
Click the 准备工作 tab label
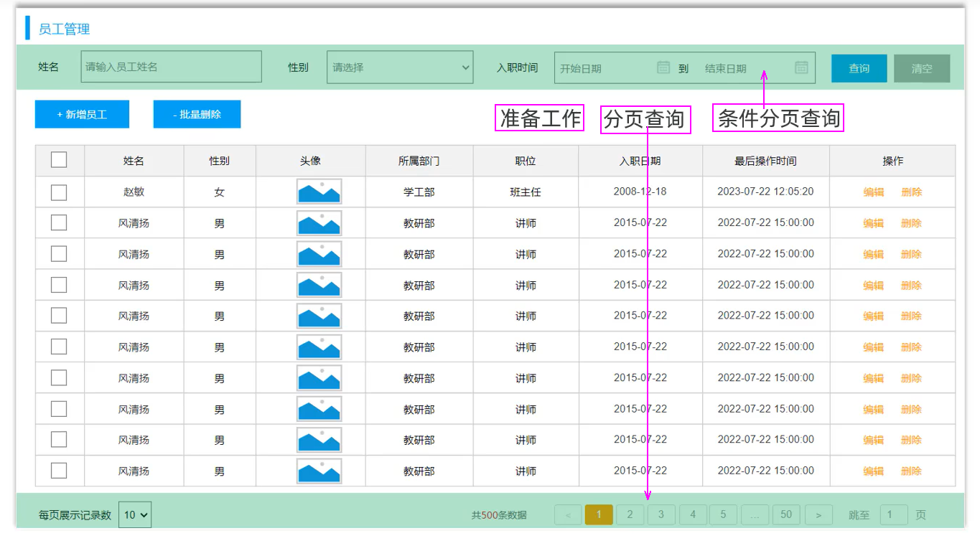[x=540, y=118]
